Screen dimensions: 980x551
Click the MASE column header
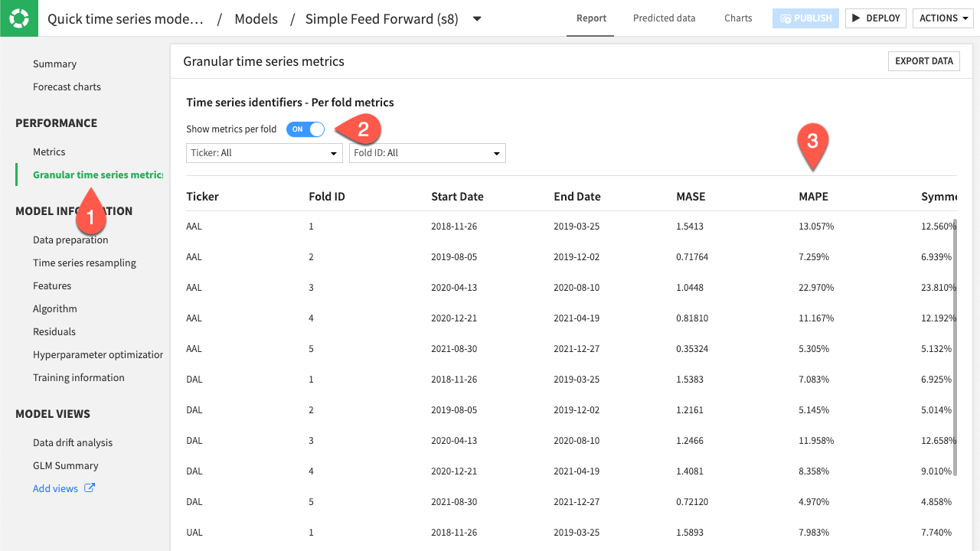coord(691,197)
